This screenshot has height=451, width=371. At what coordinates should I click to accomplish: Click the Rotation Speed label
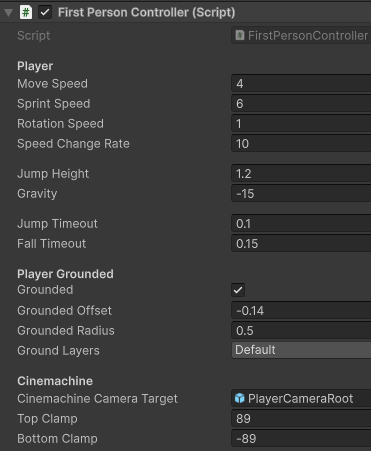60,124
